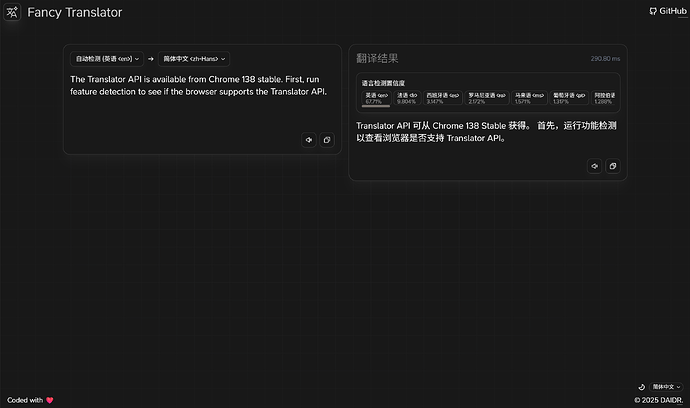Click the Coded with footer text
Viewport: 690px width, 408px height.
[x=25, y=400]
